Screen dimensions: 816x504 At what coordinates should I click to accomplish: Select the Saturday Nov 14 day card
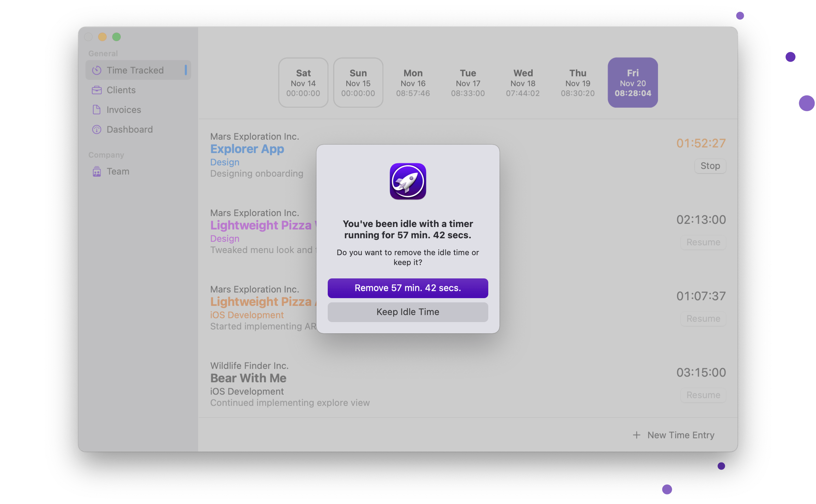pos(303,82)
